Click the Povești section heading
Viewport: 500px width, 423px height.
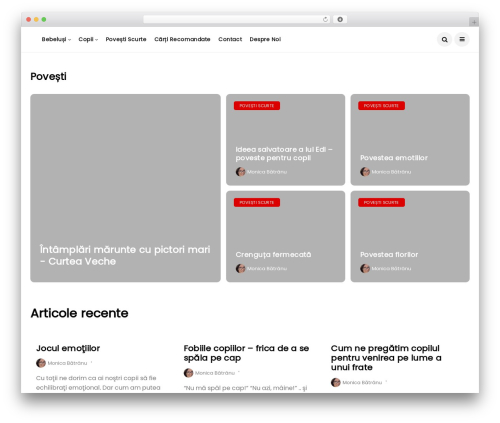click(x=48, y=77)
